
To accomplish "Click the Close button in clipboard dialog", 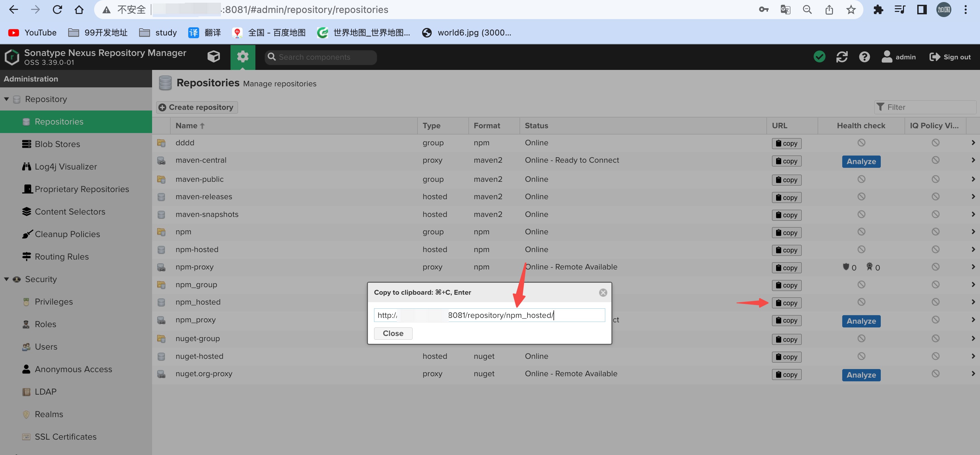I will (x=393, y=333).
